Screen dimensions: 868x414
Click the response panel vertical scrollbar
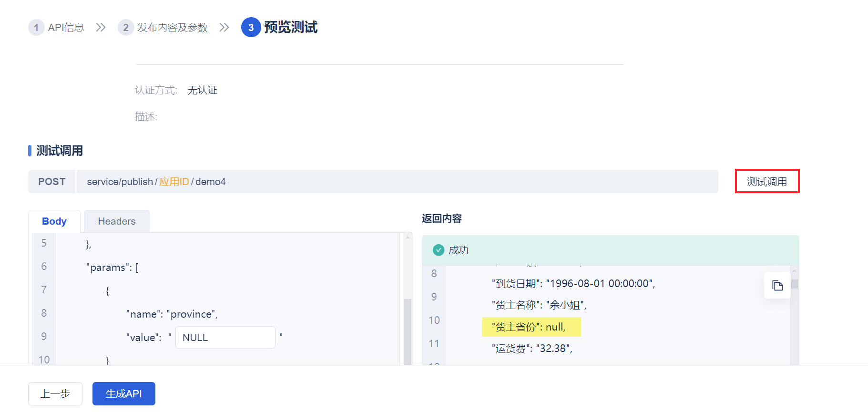794,284
